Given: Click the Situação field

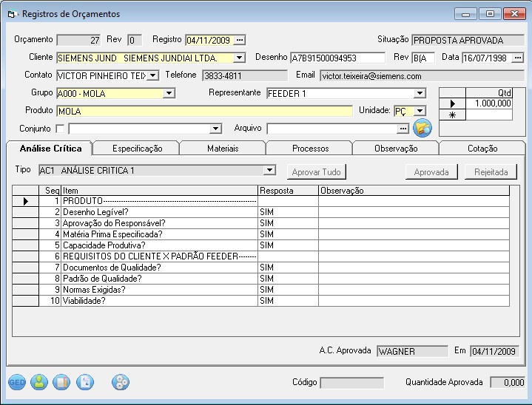Looking at the screenshot, I should point(468,41).
